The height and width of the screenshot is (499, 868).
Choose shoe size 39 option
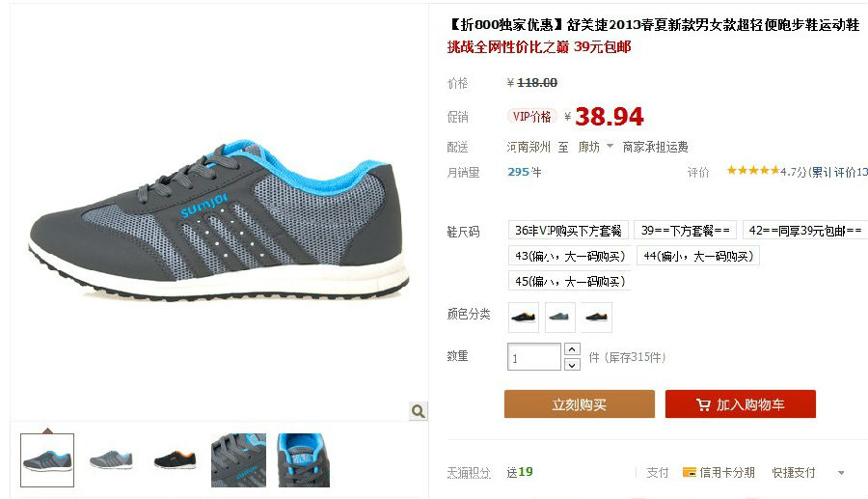click(x=685, y=231)
